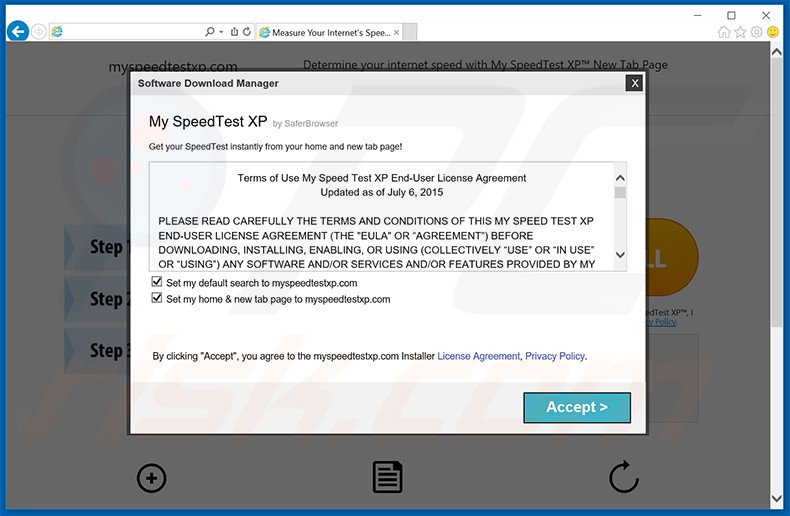Open the License Agreement link
The image size is (790, 516).
[x=478, y=356]
